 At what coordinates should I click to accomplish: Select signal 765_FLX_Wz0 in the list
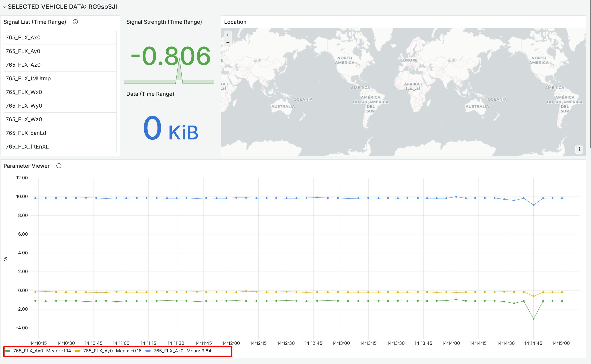coord(60,119)
